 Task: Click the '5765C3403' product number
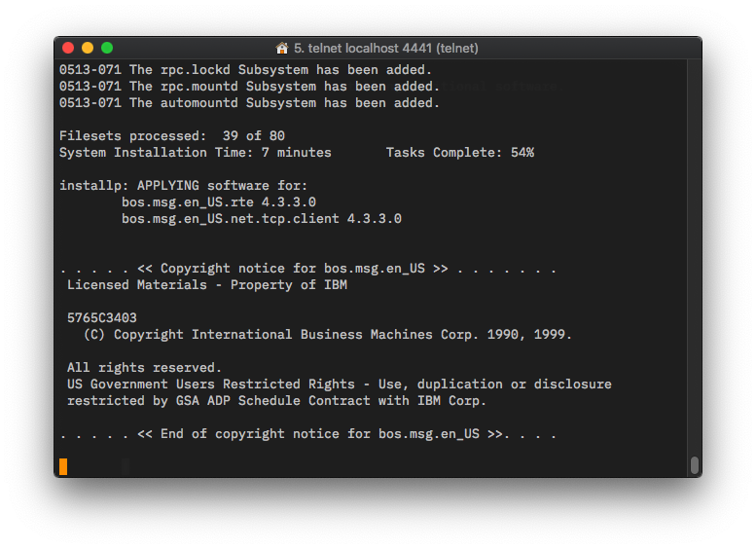(x=101, y=317)
